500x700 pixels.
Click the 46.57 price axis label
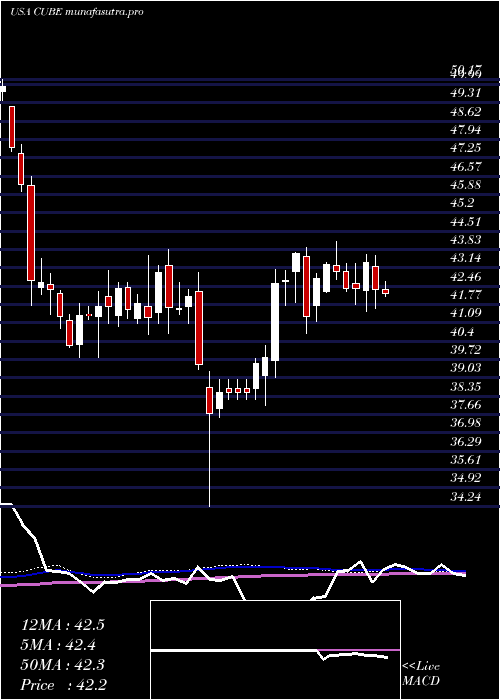tap(466, 166)
